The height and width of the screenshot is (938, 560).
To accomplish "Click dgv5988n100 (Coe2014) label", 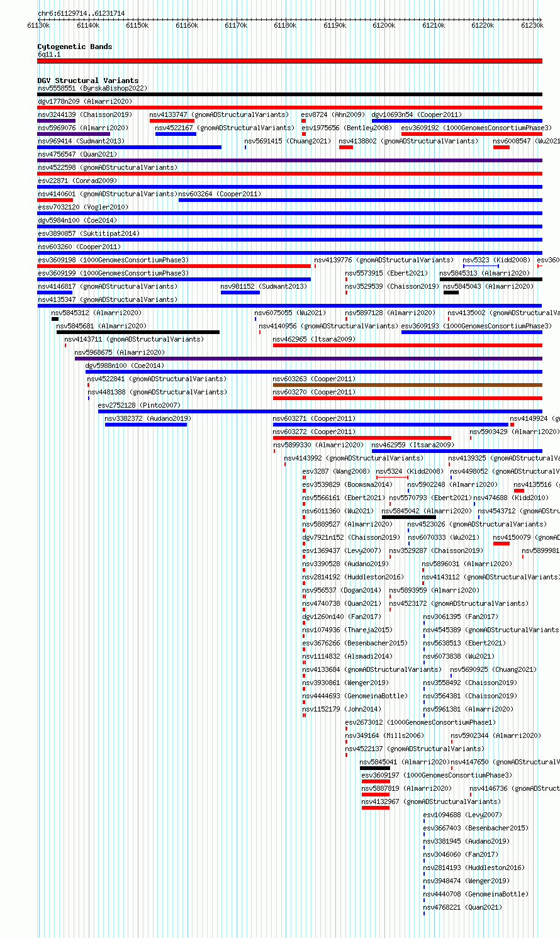I will (125, 366).
